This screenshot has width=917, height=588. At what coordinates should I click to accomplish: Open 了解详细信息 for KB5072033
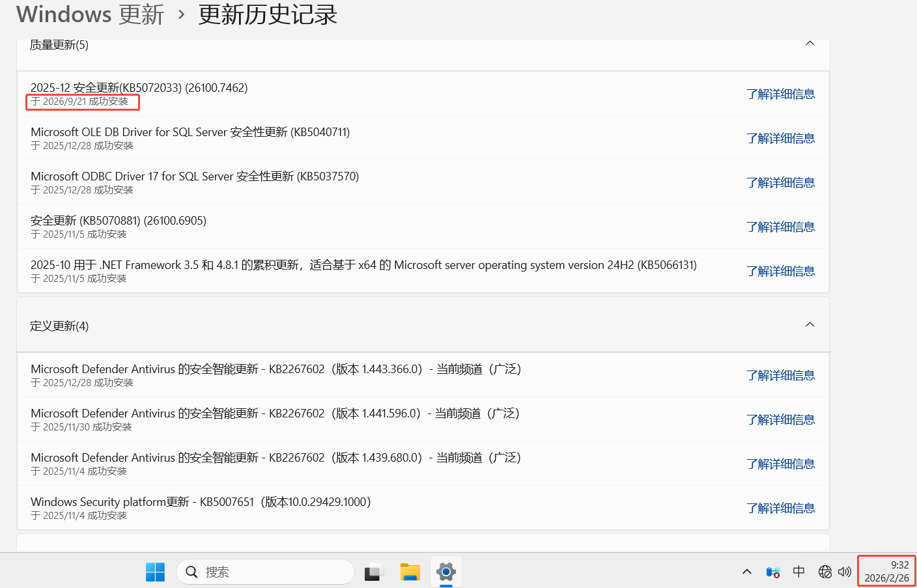[781, 94]
